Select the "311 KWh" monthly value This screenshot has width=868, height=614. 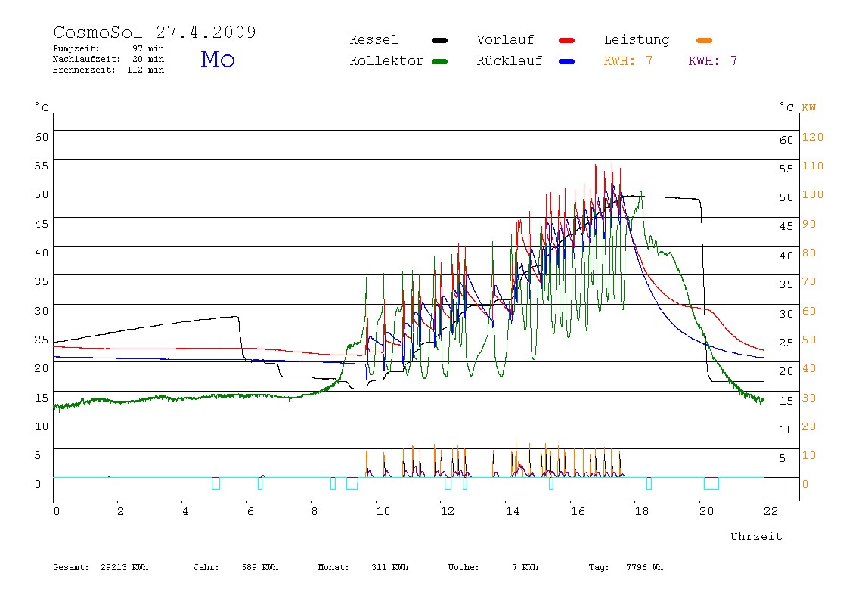[389, 567]
